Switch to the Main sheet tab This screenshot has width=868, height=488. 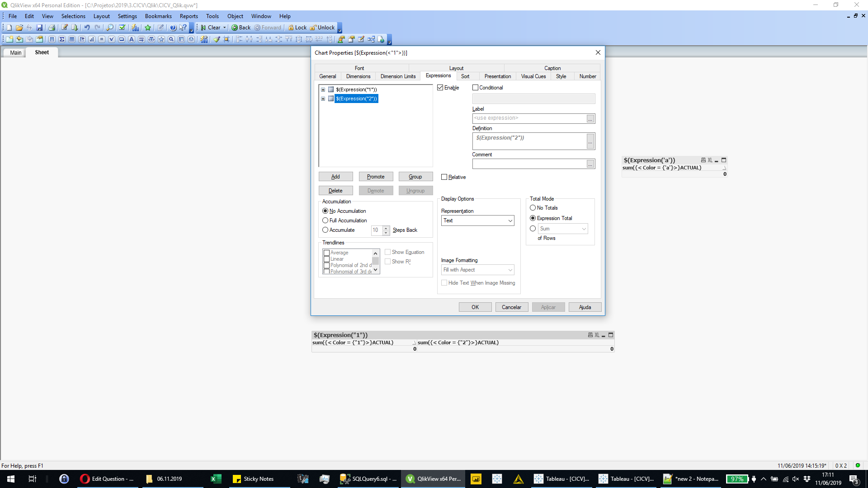point(15,53)
